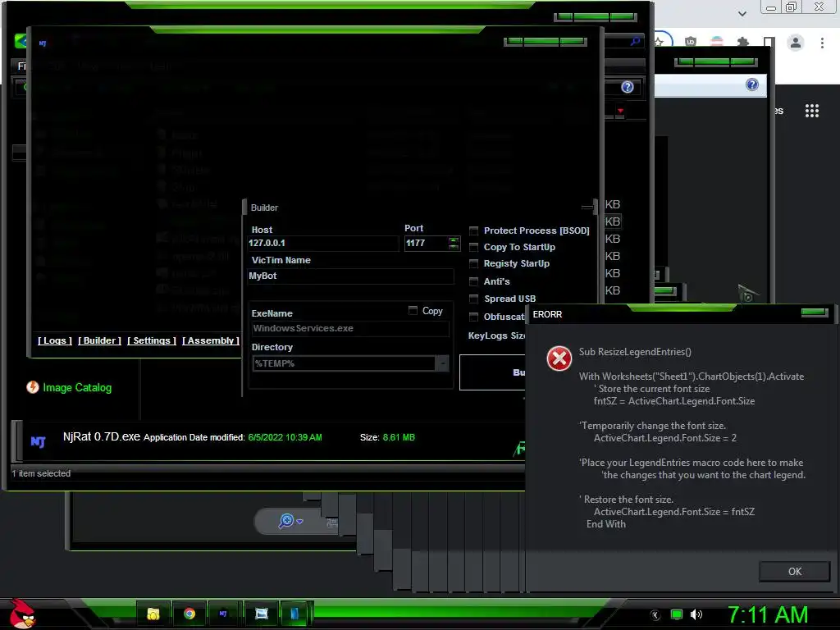840x630 pixels.
Task: Click the Chrome side panel icon
Action: coord(769,43)
